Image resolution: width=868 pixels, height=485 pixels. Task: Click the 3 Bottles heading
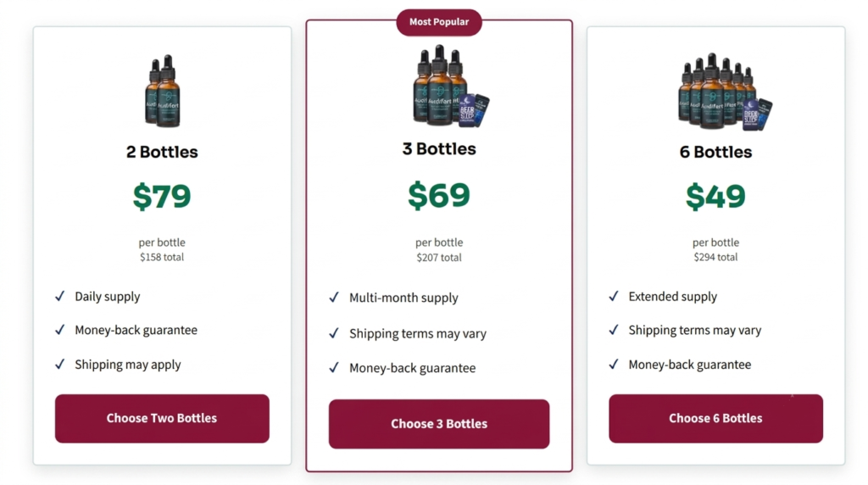coord(439,149)
